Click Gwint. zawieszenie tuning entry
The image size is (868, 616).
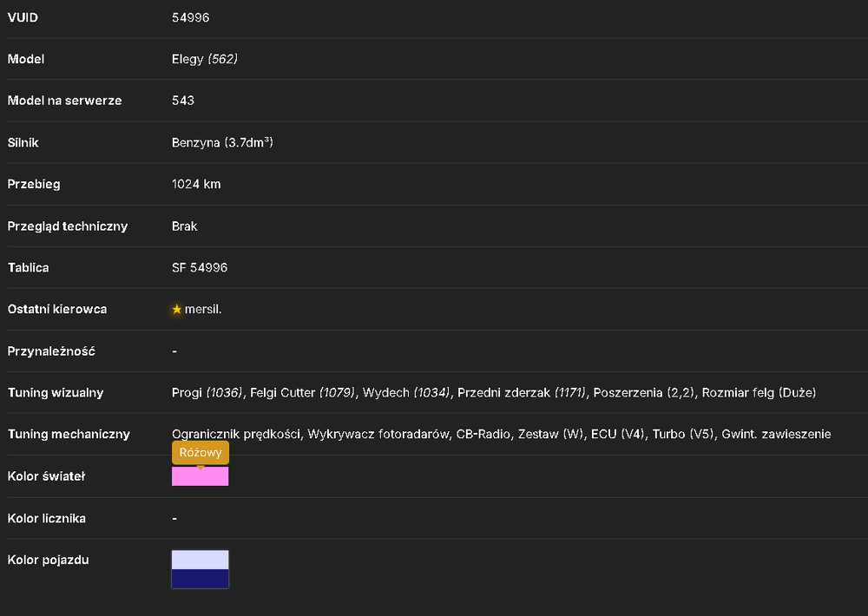click(x=776, y=435)
